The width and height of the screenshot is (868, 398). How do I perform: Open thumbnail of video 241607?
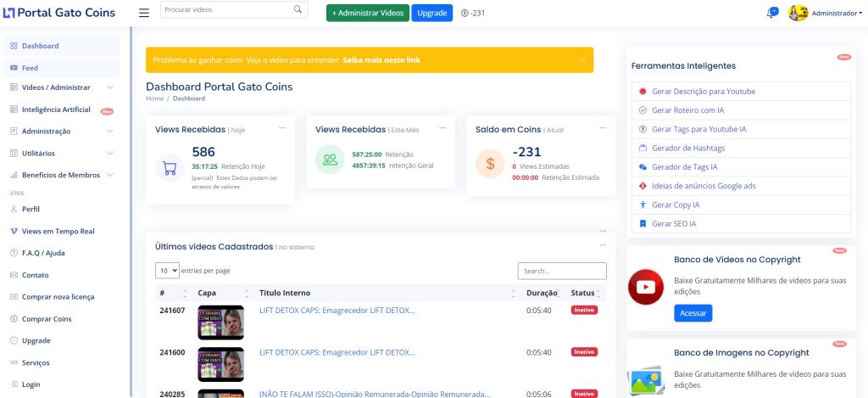coord(220,322)
